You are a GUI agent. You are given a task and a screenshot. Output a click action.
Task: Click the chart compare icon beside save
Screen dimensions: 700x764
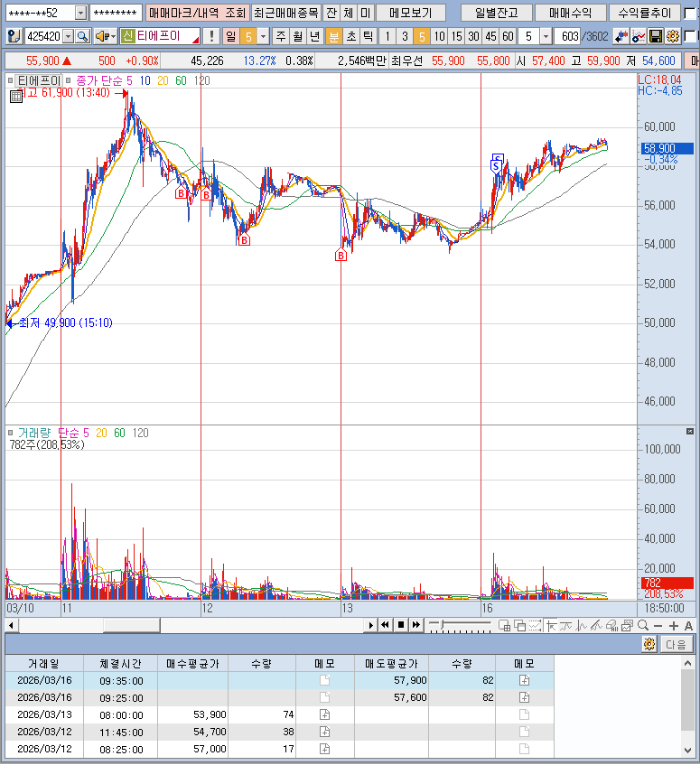point(639,36)
